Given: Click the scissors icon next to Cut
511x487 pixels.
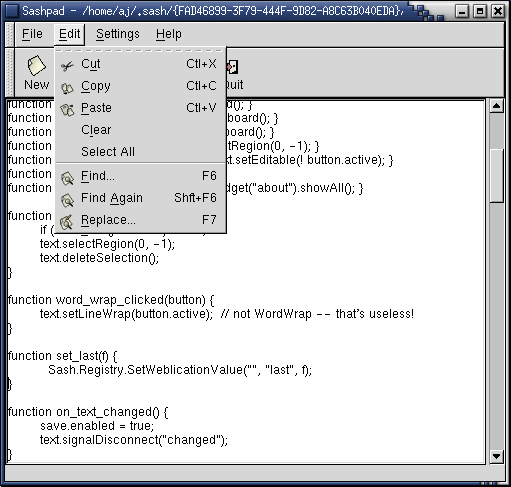Looking at the screenshot, I should coord(67,66).
